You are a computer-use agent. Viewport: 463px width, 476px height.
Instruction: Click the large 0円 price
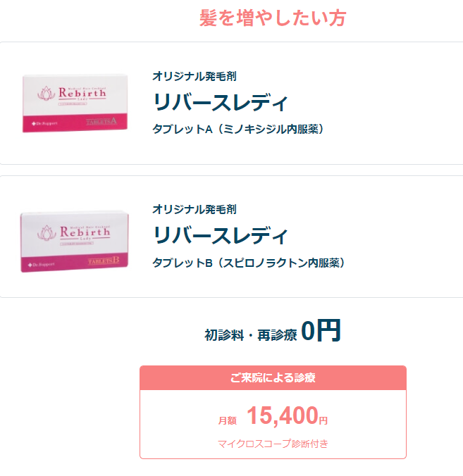tap(321, 330)
